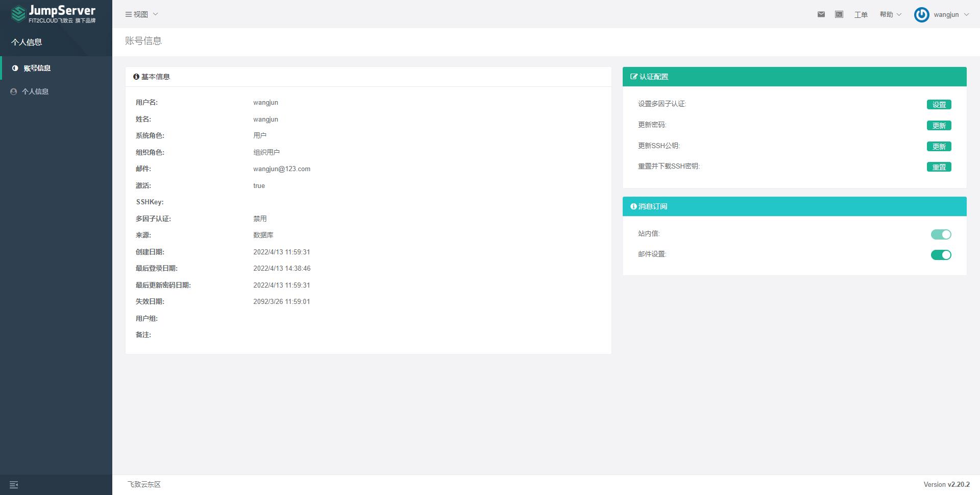This screenshot has width=980, height=495.
Task: Toggle the 邮件设置 subscription switch
Action: [941, 255]
